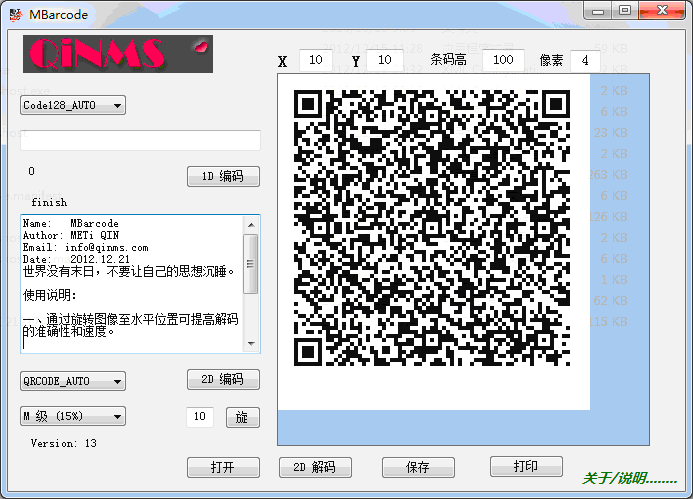Click the 2D 编码 encode button

[x=223, y=379]
